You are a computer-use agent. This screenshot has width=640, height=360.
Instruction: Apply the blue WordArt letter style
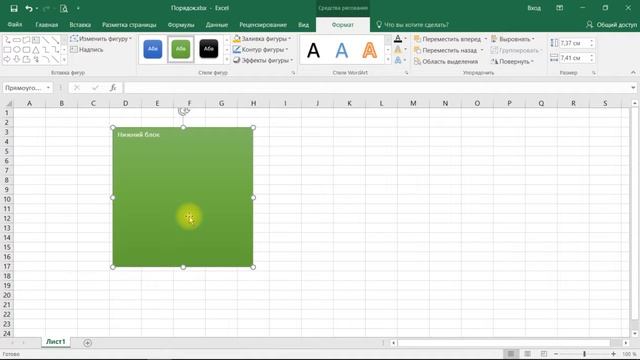coord(342,51)
